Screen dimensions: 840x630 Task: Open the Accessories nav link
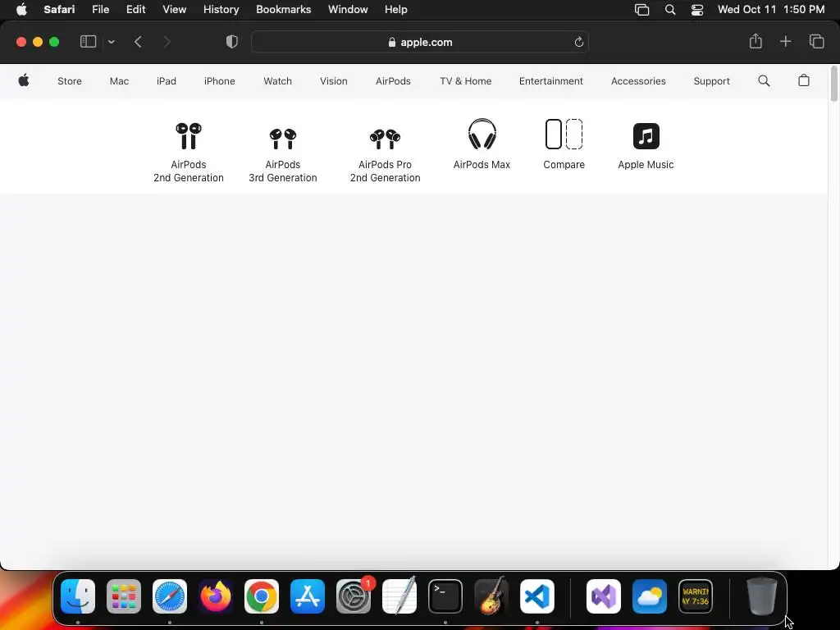pos(638,81)
